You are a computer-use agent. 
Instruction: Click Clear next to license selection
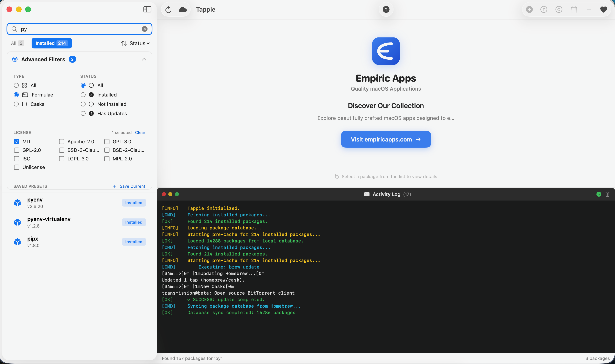[140, 133]
